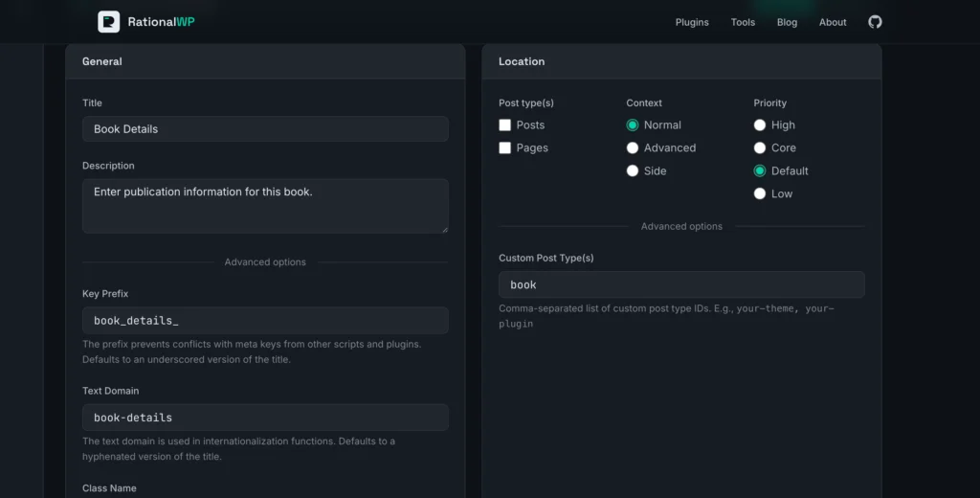Toggle Advanced options in General panel
Image resolution: width=980 pixels, height=498 pixels.
tap(265, 262)
